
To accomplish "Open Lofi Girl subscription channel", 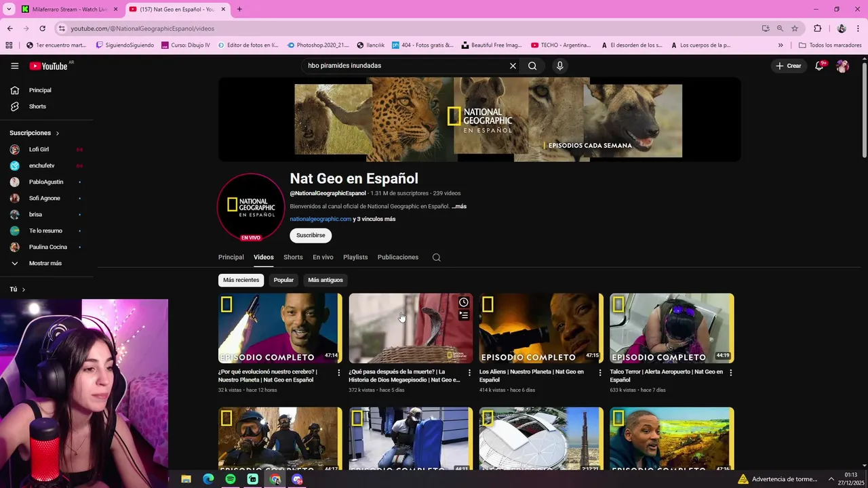I will point(45,149).
